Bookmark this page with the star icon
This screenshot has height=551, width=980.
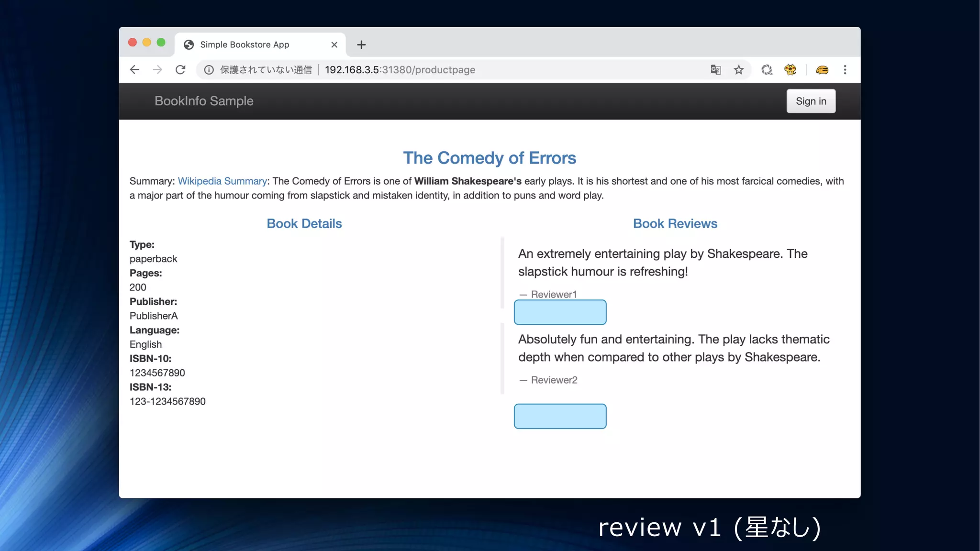pos(739,70)
